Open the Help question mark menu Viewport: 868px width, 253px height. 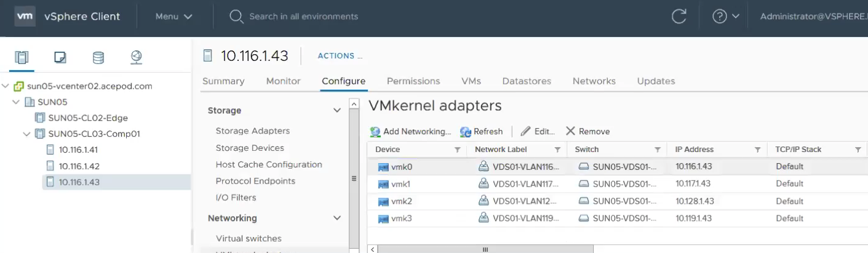726,17
